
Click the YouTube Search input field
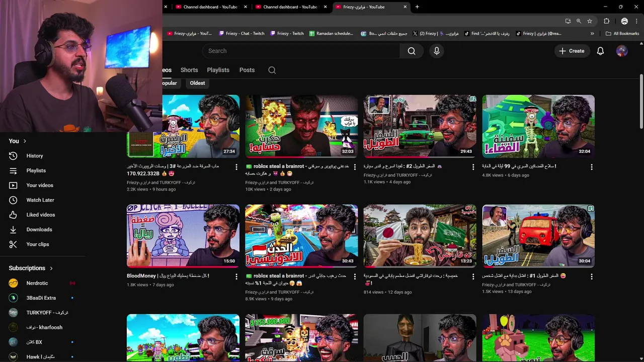click(301, 51)
